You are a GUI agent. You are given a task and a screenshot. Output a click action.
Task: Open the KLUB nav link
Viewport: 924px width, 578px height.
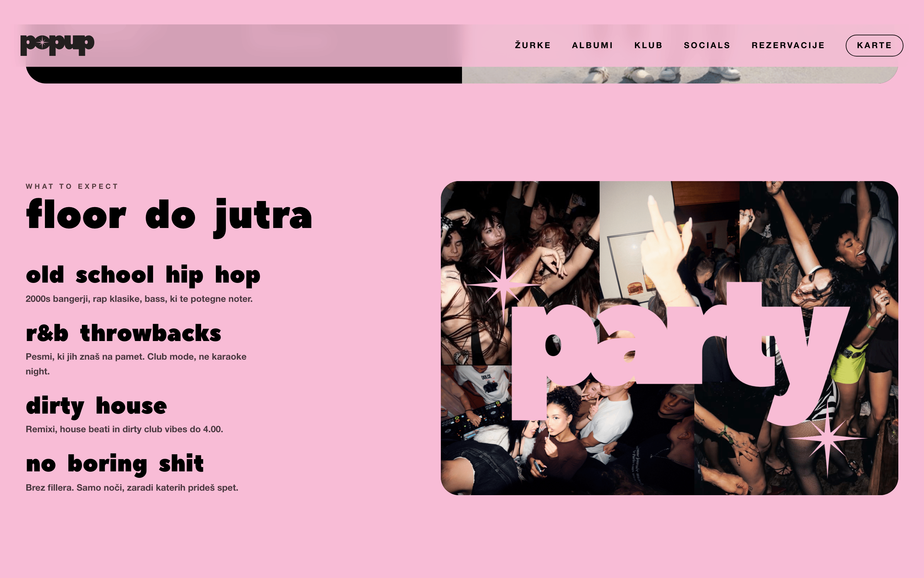pyautogui.click(x=648, y=45)
